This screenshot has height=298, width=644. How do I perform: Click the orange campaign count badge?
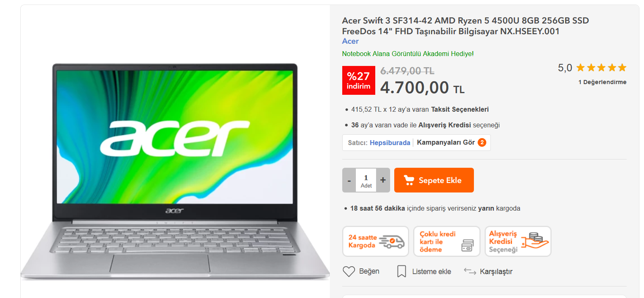482,143
